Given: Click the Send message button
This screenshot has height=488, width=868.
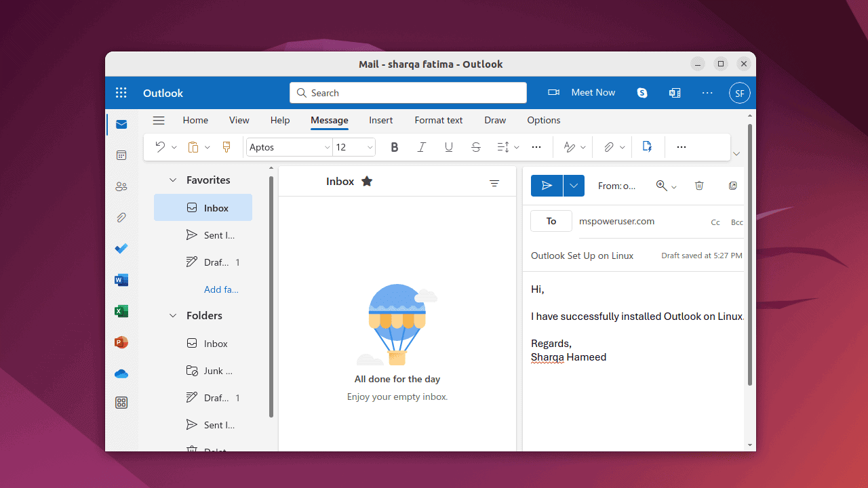Looking at the screenshot, I should click(x=547, y=186).
